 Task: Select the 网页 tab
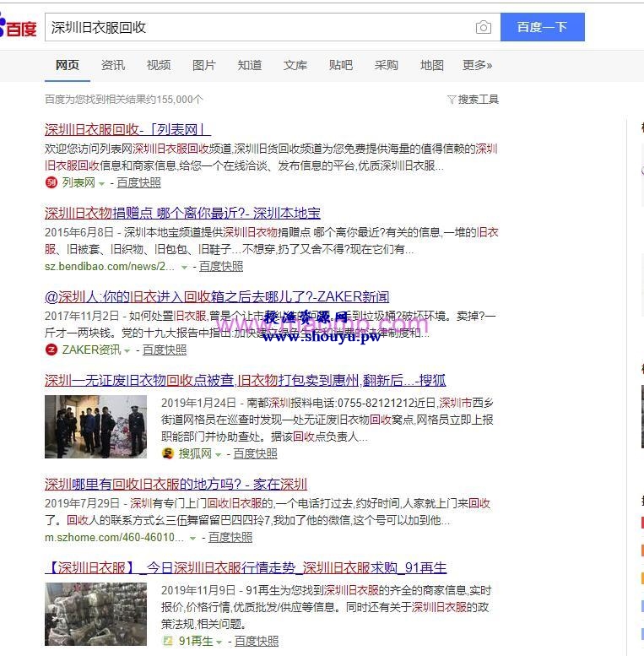pos(68,65)
